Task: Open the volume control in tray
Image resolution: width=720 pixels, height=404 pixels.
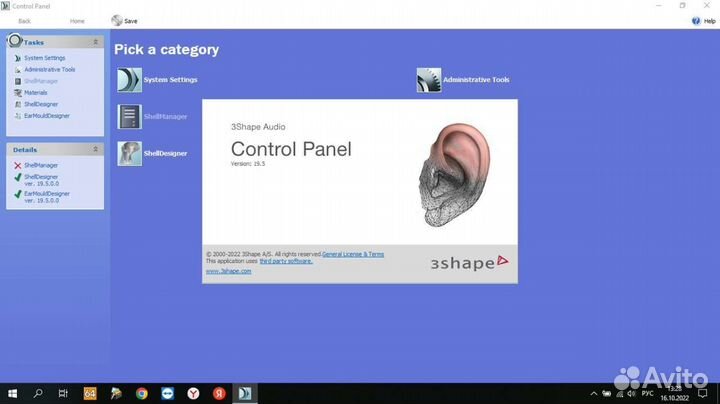Action: (631, 393)
